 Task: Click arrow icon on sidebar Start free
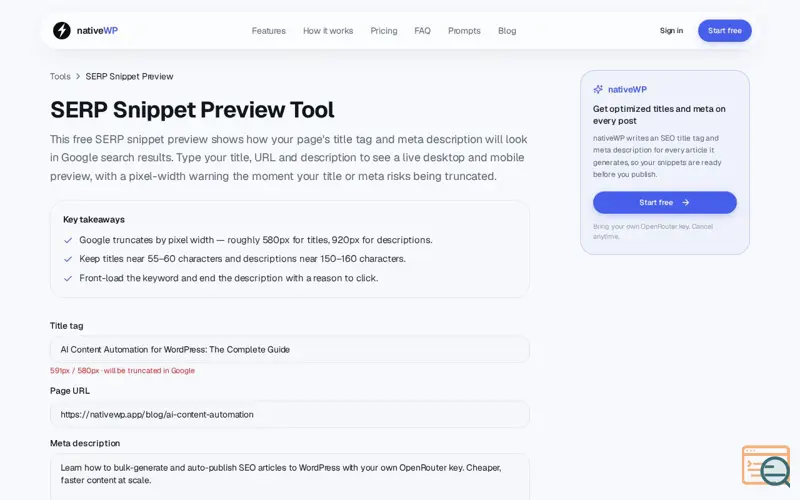685,203
